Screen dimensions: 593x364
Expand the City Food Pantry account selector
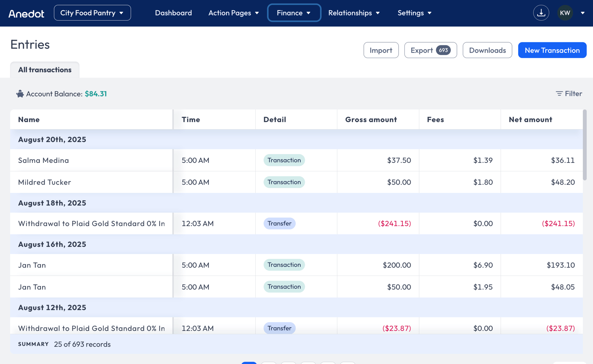[92, 13]
